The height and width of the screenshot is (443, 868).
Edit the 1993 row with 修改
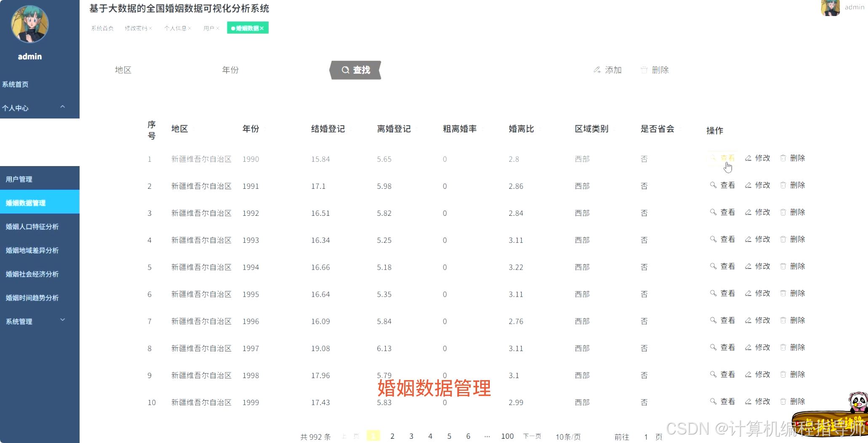(758, 239)
